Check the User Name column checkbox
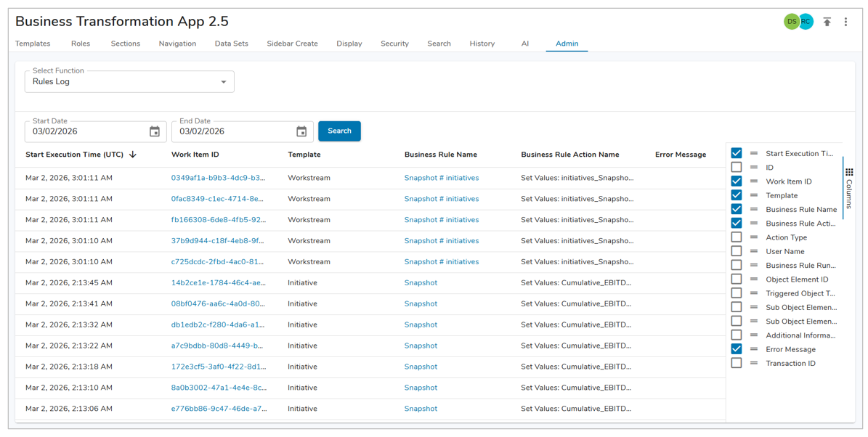The height and width of the screenshot is (437, 868). click(x=737, y=251)
